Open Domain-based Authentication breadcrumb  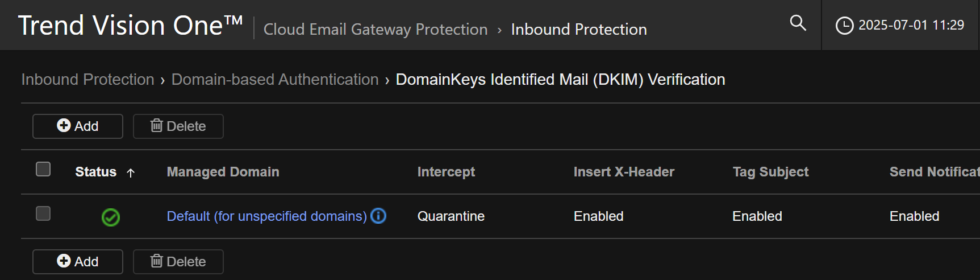[275, 80]
